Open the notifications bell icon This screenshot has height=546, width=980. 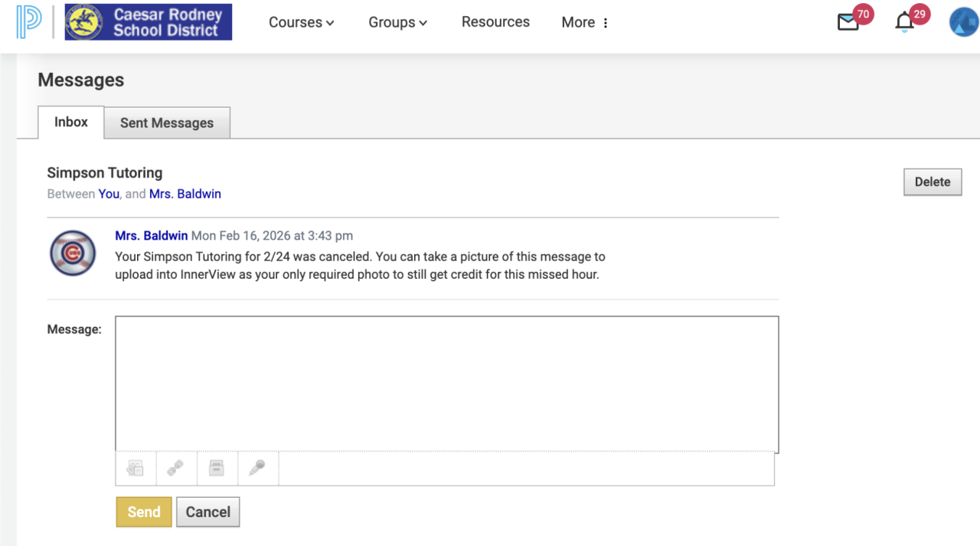905,22
